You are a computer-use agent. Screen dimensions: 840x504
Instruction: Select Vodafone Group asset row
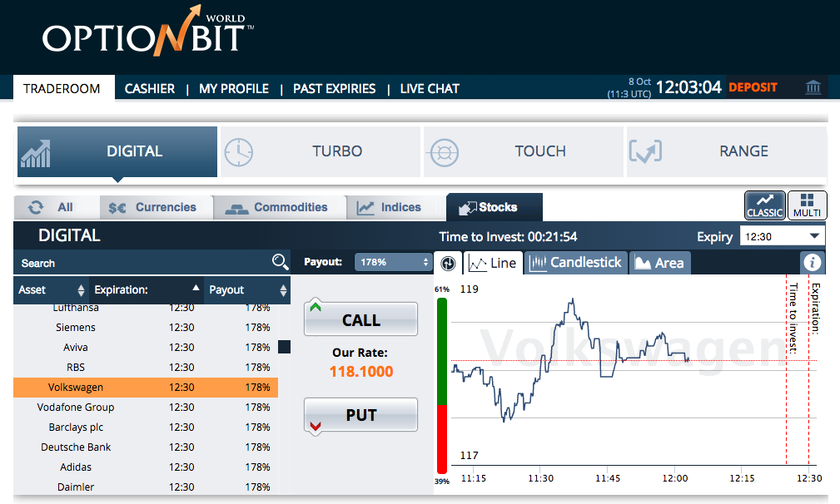pos(146,408)
